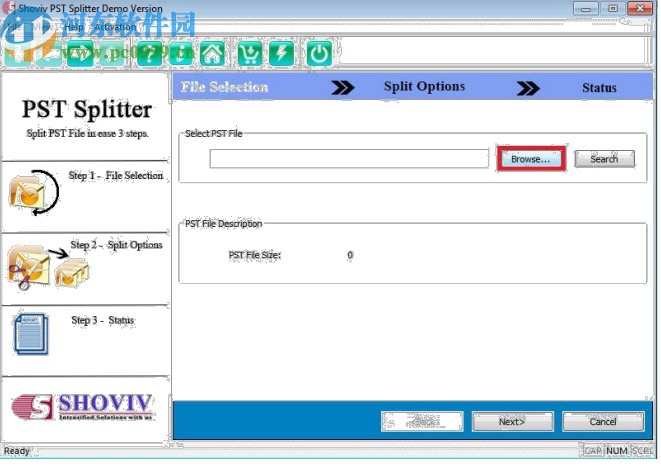
Task: Click the 'PST File Size:' label
Action: (255, 255)
